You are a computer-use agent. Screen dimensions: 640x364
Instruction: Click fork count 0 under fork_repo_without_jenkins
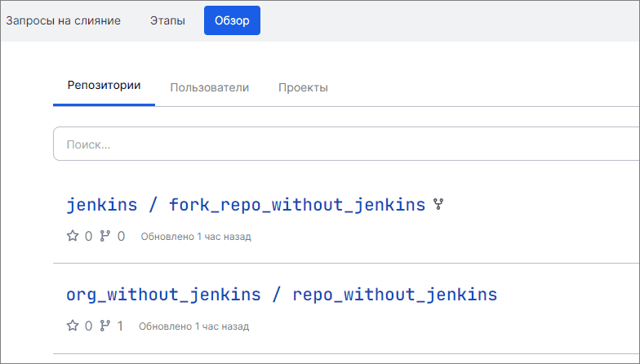(x=121, y=237)
